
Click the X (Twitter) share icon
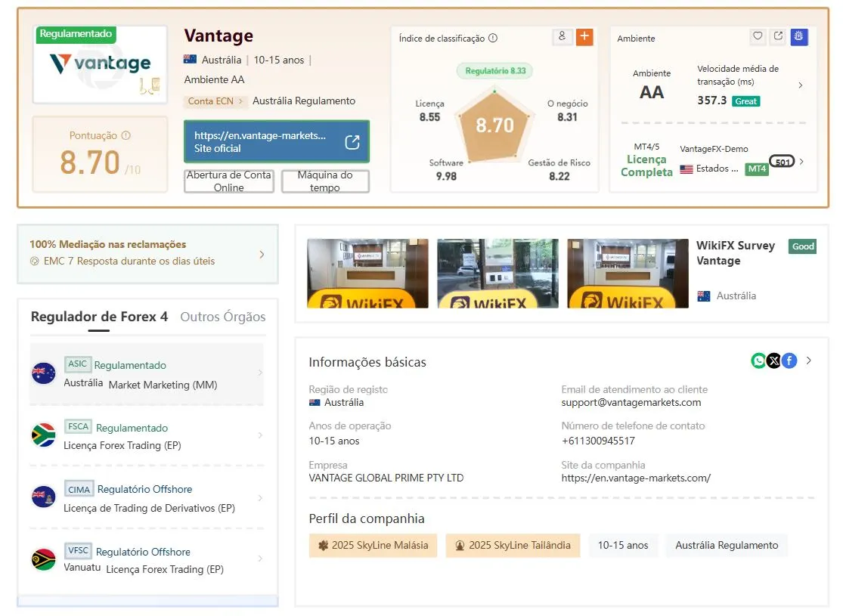(773, 361)
